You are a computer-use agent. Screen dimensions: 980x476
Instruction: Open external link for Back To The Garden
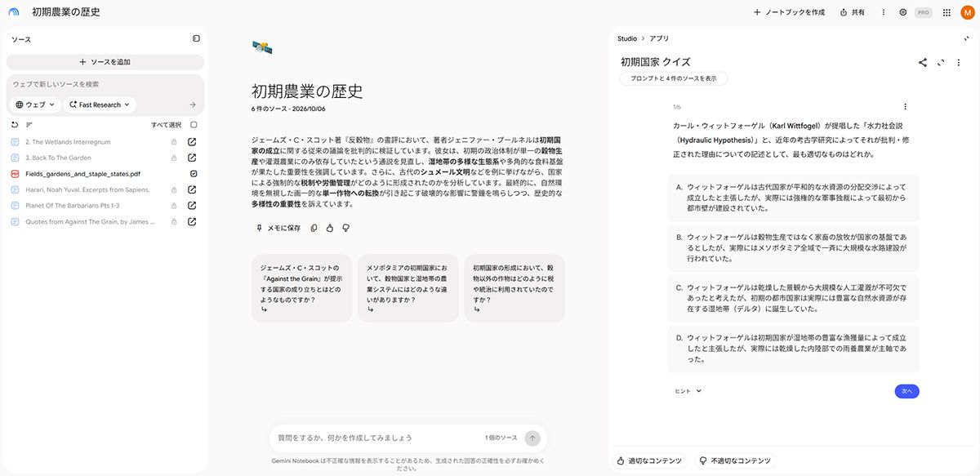click(x=193, y=158)
